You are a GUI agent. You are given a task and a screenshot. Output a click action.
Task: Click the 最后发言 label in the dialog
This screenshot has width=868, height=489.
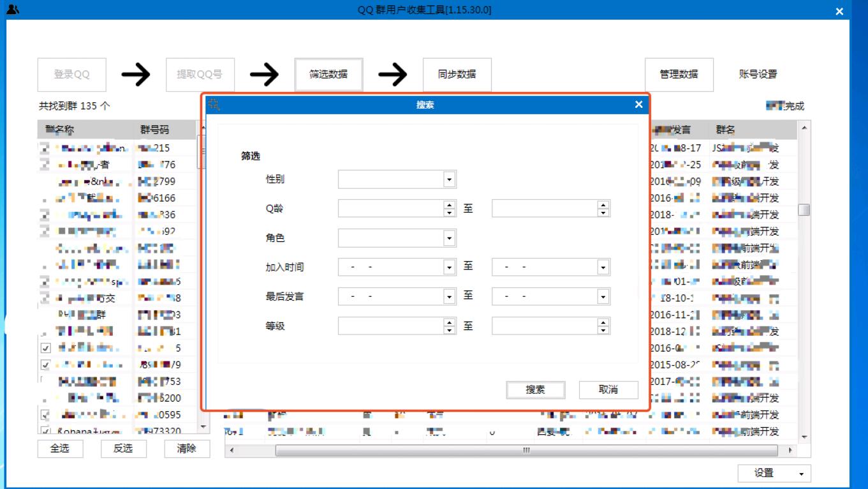click(284, 297)
